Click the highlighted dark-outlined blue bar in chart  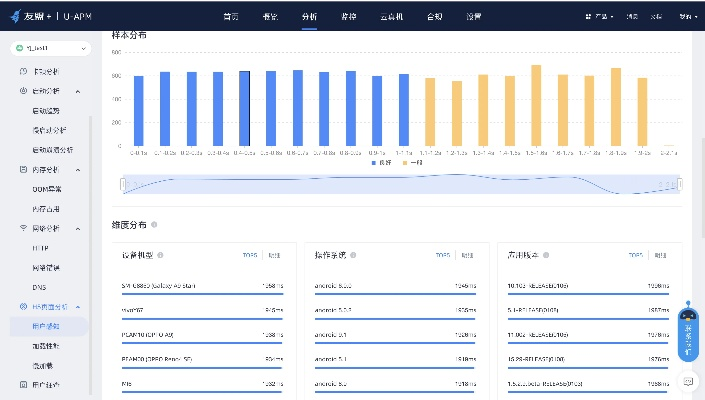click(x=244, y=110)
